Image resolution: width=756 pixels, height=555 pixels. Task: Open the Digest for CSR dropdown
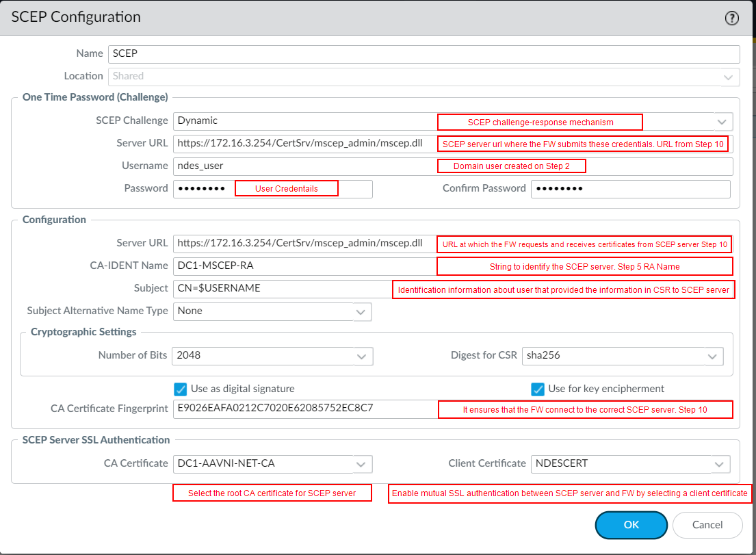(x=714, y=356)
